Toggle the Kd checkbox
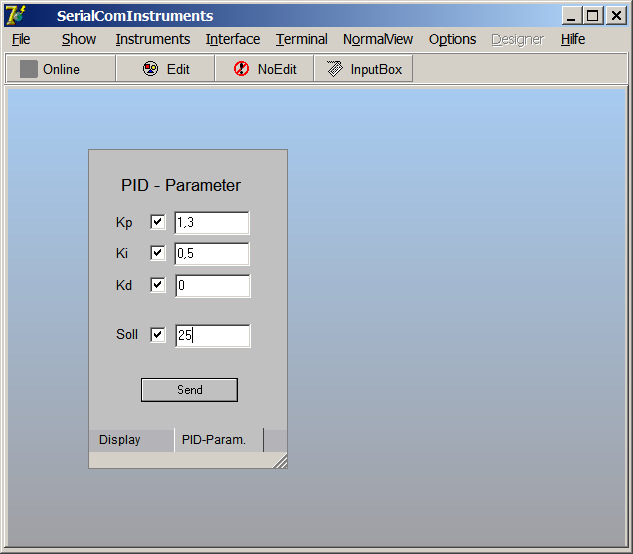The height and width of the screenshot is (554, 633). (x=157, y=285)
